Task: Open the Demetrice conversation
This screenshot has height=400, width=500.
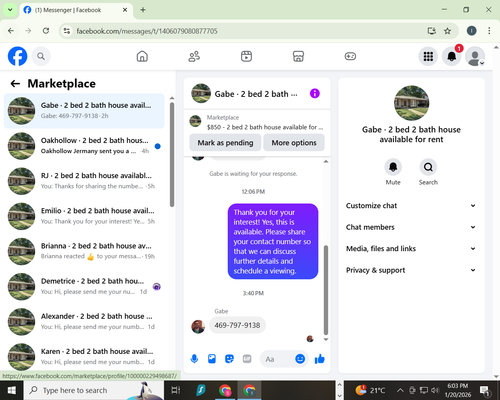Action: click(84, 287)
